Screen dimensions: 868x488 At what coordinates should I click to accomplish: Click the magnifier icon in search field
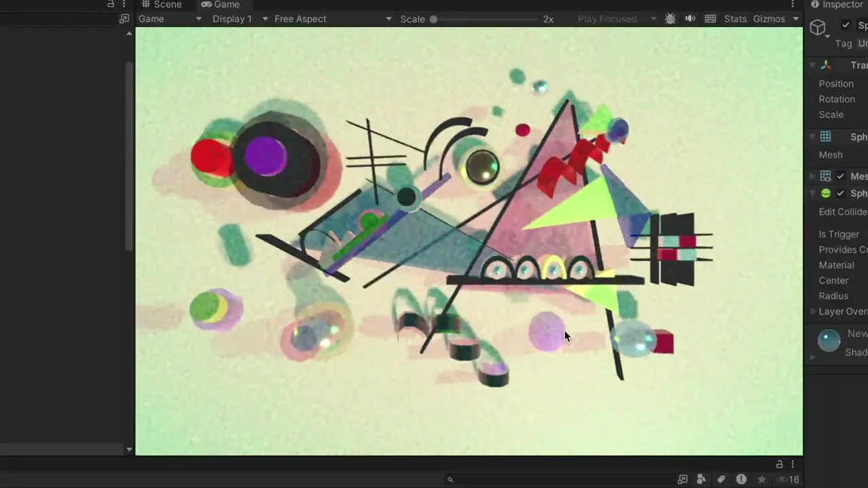tap(450, 480)
